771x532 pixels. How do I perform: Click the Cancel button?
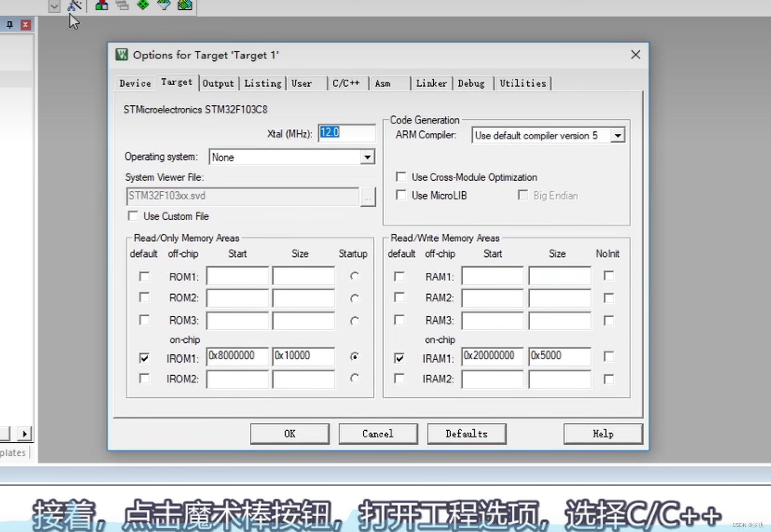[378, 434]
